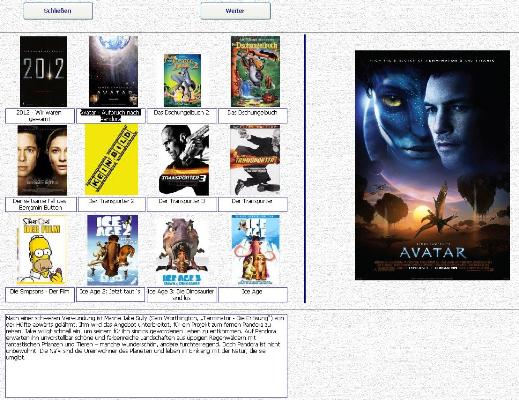Click the Ice Age 2 title label

coord(110,295)
